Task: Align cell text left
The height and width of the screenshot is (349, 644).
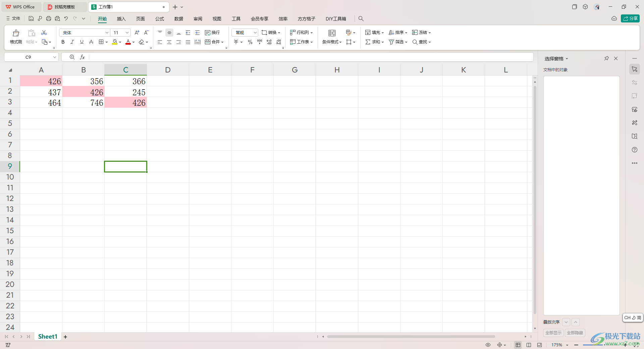Action: (160, 42)
